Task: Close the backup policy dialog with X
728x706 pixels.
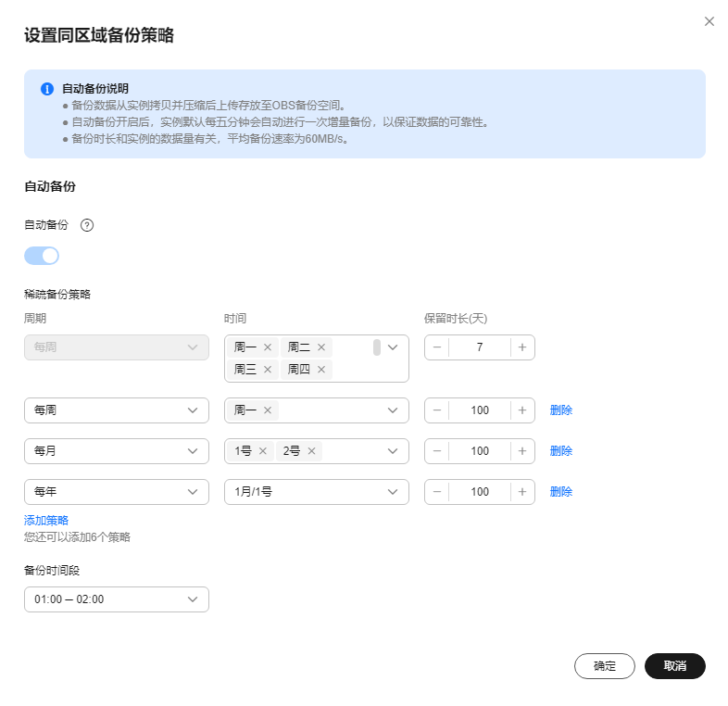Action: coord(709,21)
